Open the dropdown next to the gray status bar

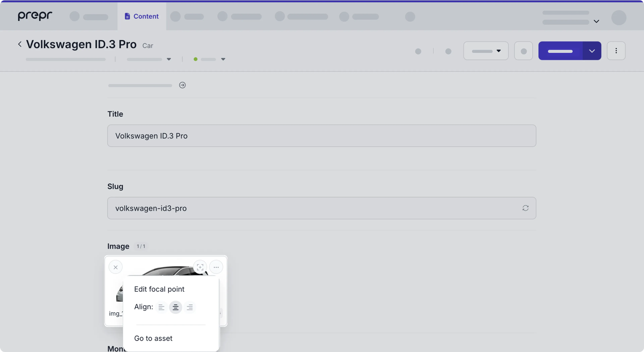click(x=169, y=59)
